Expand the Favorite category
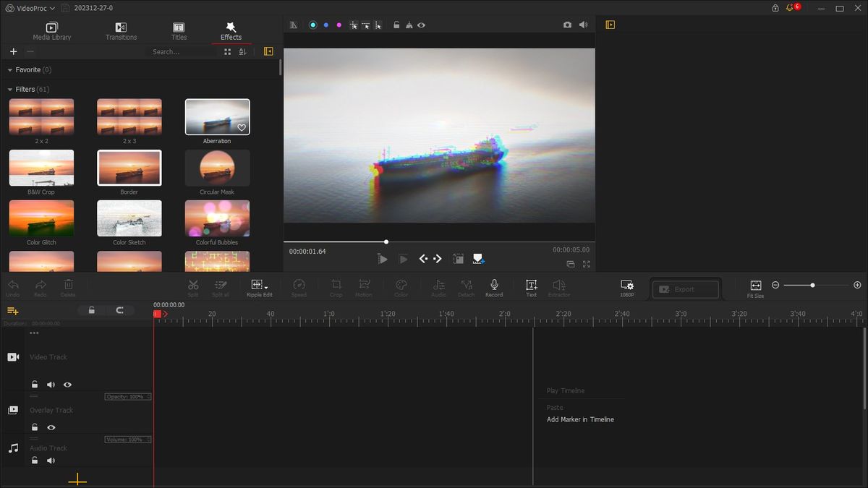Viewport: 868px width, 488px height. click(x=10, y=70)
